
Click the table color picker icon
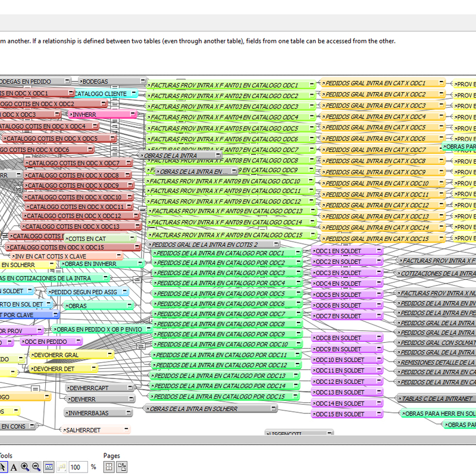point(61,467)
